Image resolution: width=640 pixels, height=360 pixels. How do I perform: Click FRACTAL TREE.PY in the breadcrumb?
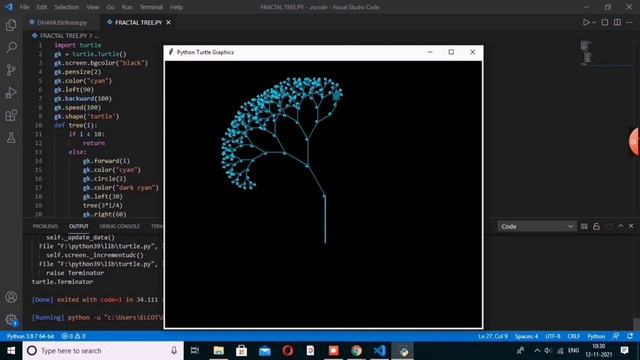(63, 36)
